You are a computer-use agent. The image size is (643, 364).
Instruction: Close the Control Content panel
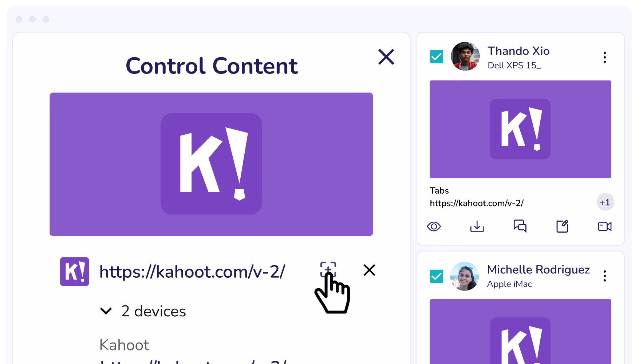(386, 57)
